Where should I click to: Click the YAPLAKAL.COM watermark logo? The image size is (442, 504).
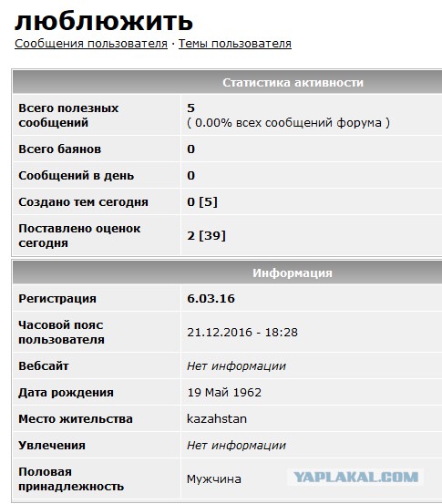(355, 477)
